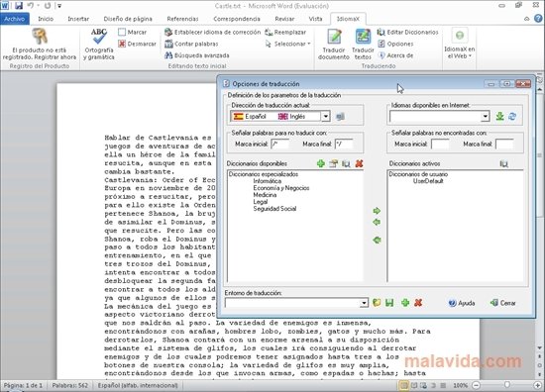Open the Diseño de página tab
Viewport: 545px width, 392px height.
(128, 19)
